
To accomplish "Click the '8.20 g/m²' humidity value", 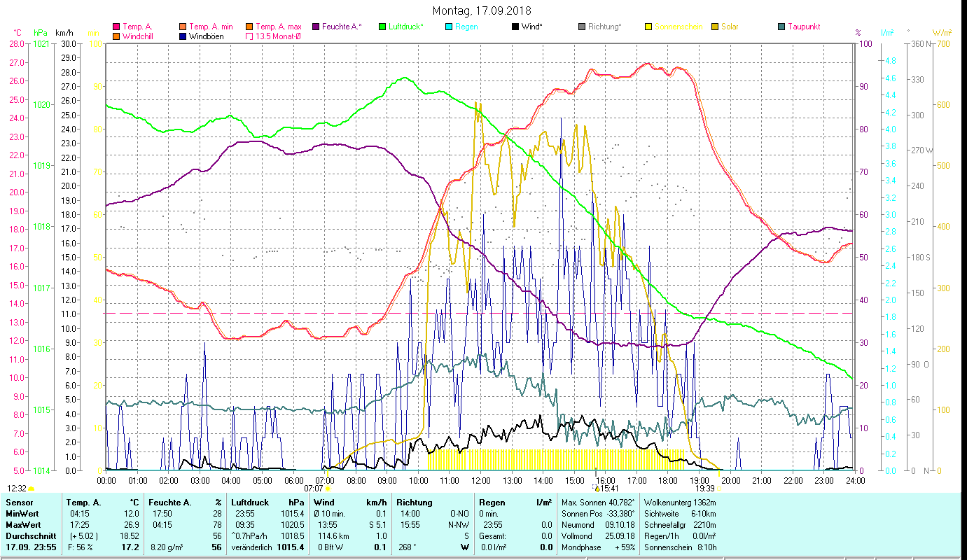I will pyautogui.click(x=168, y=547).
